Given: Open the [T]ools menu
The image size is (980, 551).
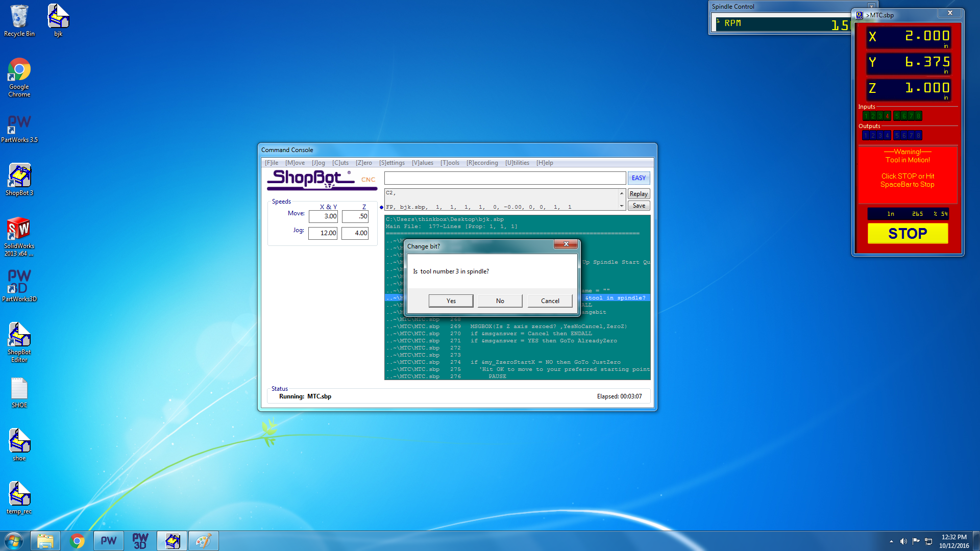Looking at the screenshot, I should pyautogui.click(x=450, y=163).
